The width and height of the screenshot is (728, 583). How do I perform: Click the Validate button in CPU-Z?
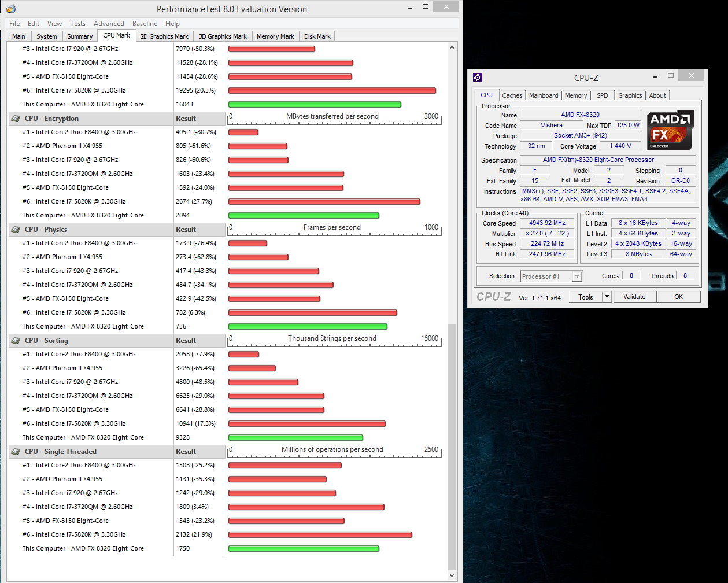click(634, 297)
